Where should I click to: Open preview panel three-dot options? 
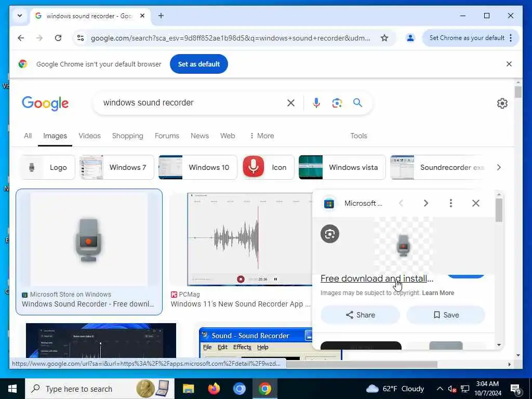click(450, 203)
